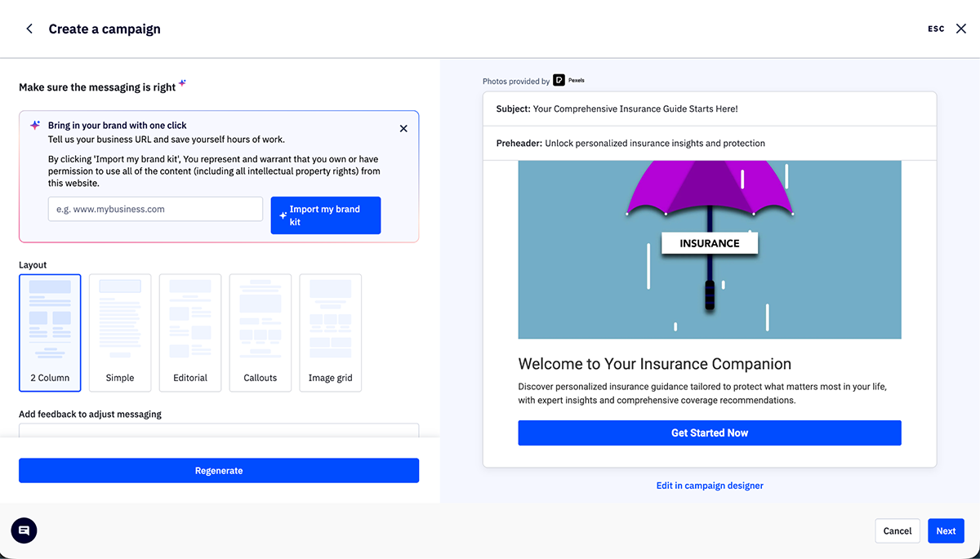This screenshot has width=980, height=559.
Task: Click Import my brand kit
Action: click(325, 215)
